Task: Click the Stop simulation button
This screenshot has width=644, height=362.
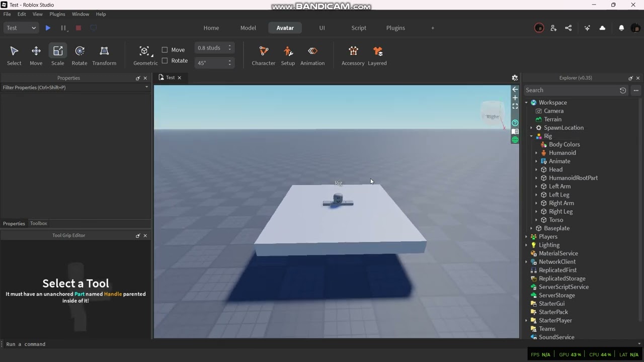Action: pyautogui.click(x=78, y=28)
